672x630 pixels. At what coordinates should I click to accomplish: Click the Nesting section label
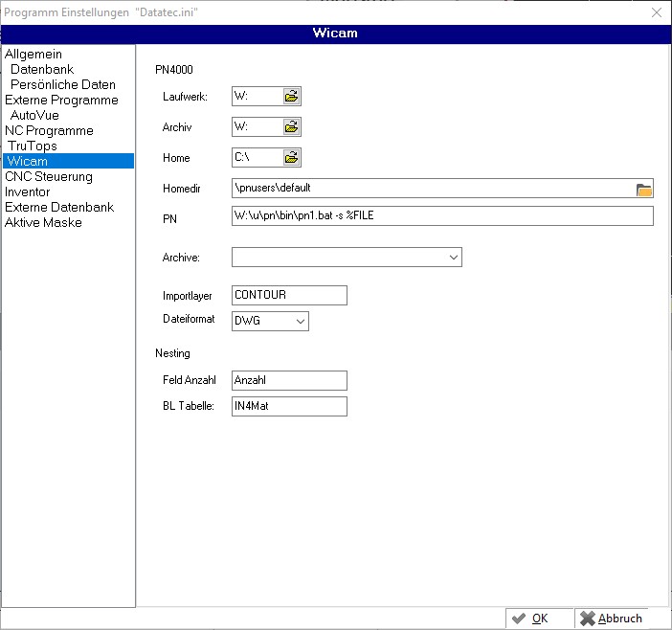click(x=172, y=353)
